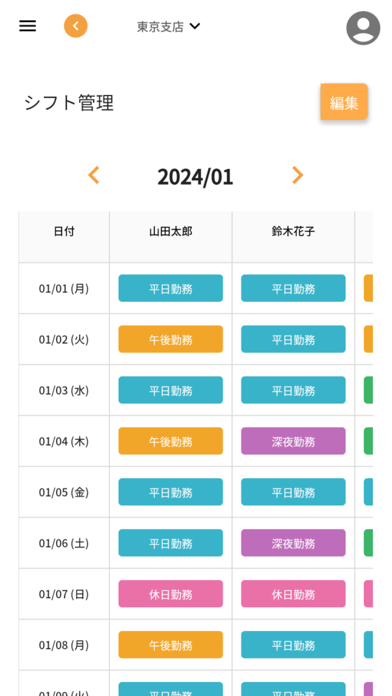Click the orange back arrow button
Viewport: 392px width, 696px height.
pyautogui.click(x=76, y=26)
